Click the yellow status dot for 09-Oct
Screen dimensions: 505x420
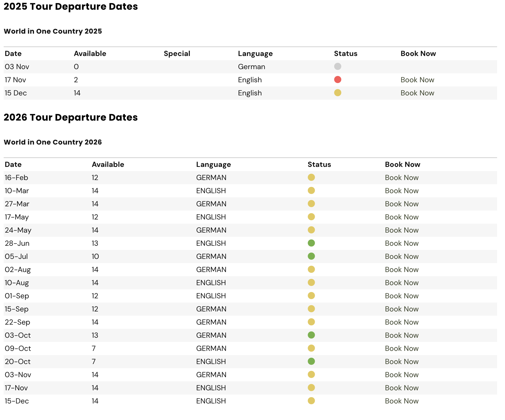pyautogui.click(x=311, y=348)
